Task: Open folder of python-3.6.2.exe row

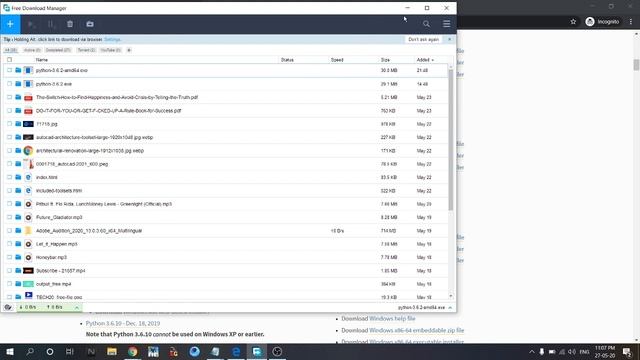Action: point(18,84)
